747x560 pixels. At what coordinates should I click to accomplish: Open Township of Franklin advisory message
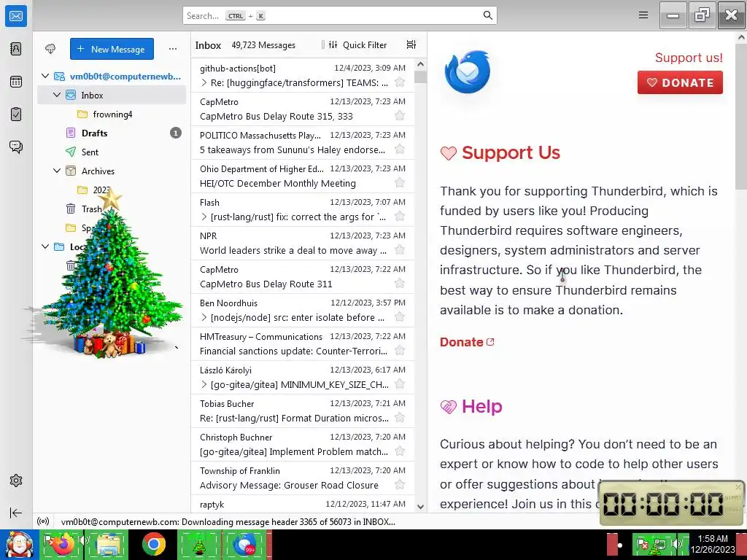303,478
